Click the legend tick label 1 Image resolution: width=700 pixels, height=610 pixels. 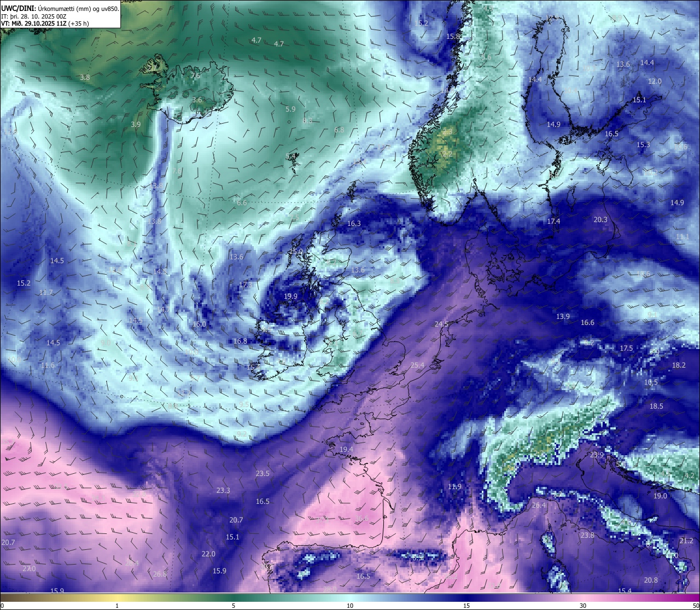pyautogui.click(x=117, y=606)
